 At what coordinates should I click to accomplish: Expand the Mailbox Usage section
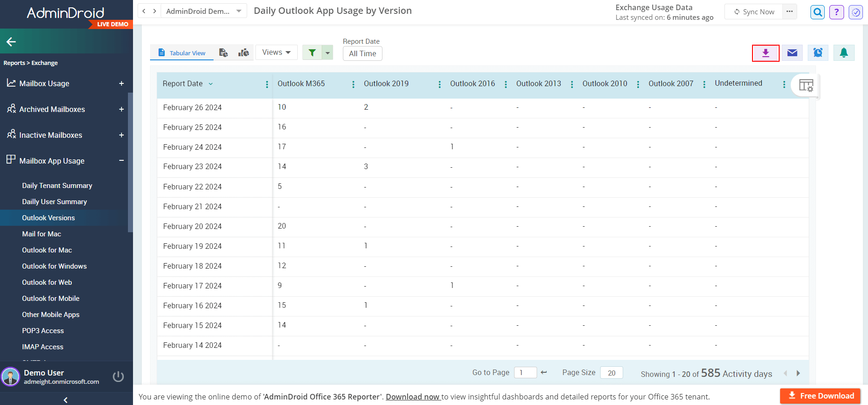[122, 83]
